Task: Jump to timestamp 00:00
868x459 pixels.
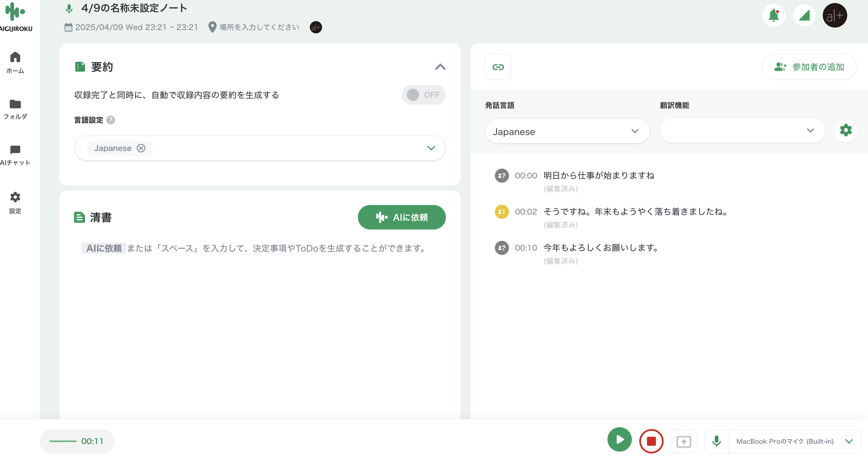Action: (x=526, y=176)
